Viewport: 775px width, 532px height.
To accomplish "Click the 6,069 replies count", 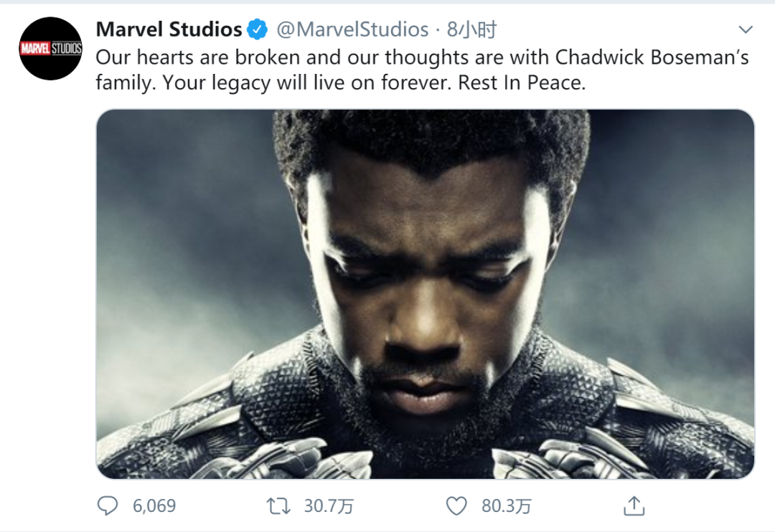I will [154, 505].
